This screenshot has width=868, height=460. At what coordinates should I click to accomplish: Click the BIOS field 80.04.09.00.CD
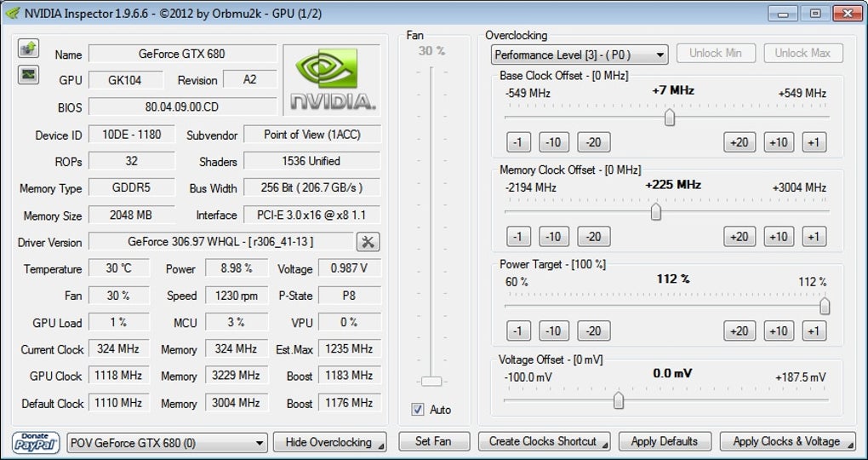[182, 106]
